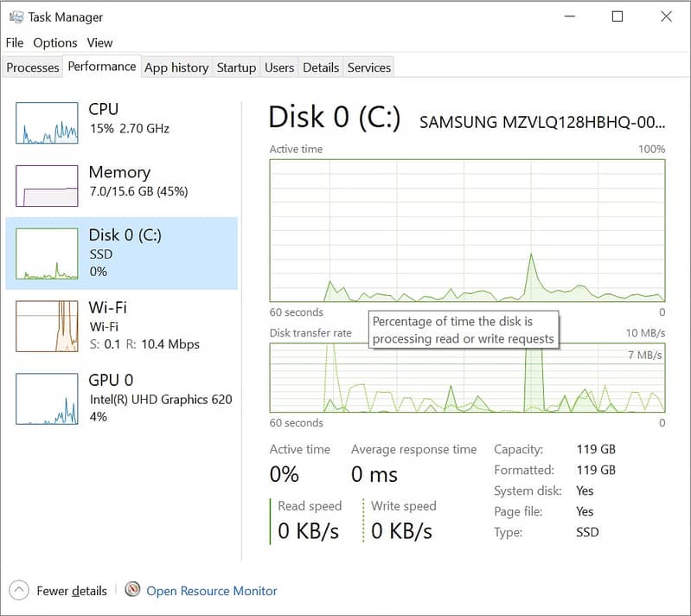Select the Memory usage mini graph
Screen dimensions: 691x616
pyautogui.click(x=47, y=185)
